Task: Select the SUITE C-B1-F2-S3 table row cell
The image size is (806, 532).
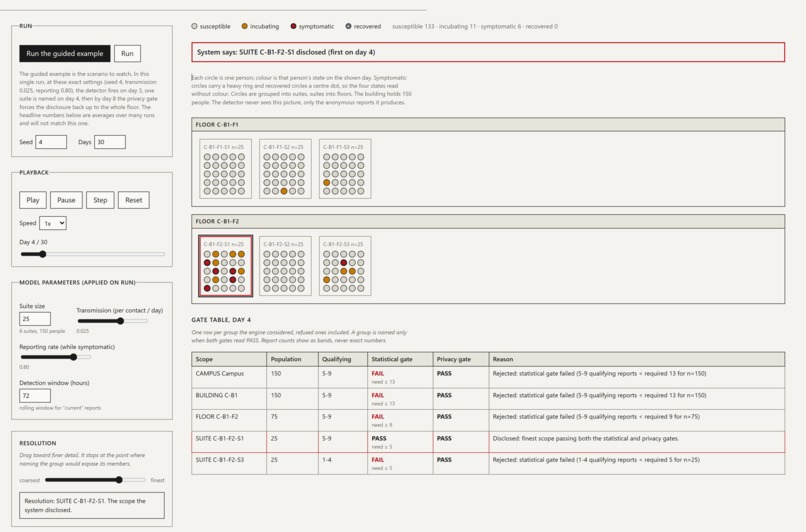Action: coord(229,464)
